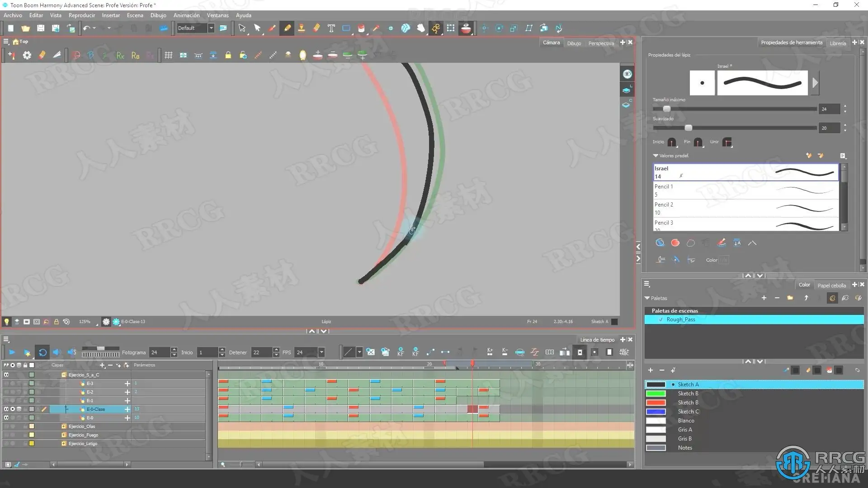The height and width of the screenshot is (488, 868).
Task: Toggle loop playback button
Action: pos(42,352)
